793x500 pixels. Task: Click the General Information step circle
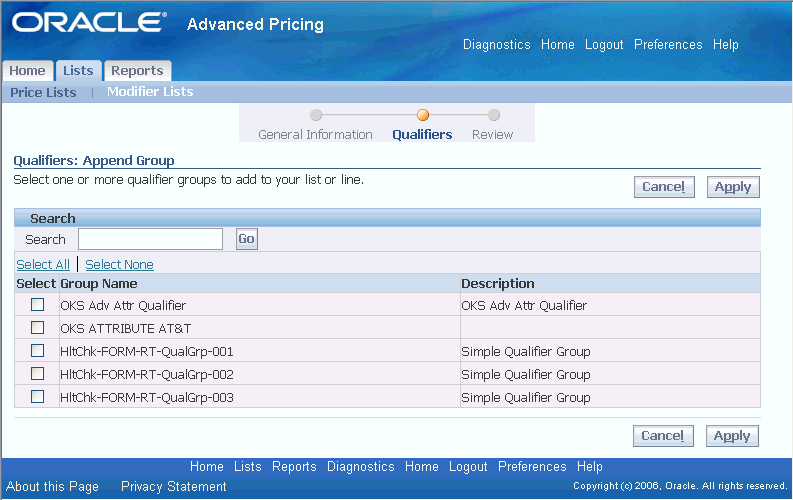click(x=316, y=115)
